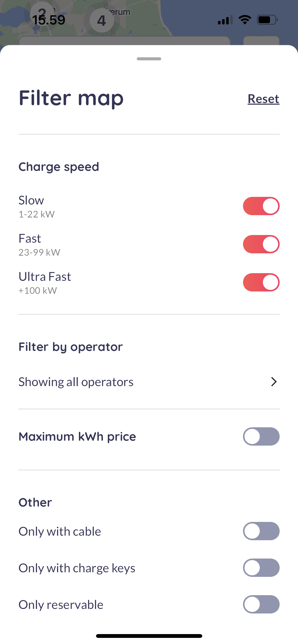
Task: Enable Only with cable filter
Action: coord(261,531)
